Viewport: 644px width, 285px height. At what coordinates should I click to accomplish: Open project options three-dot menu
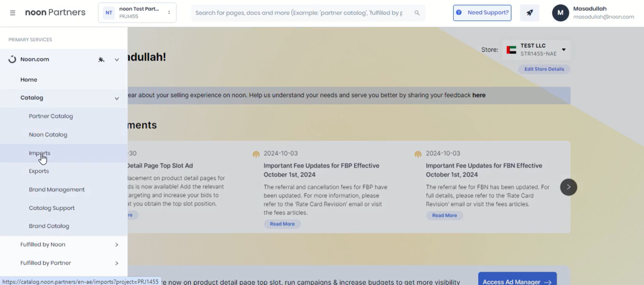click(x=169, y=13)
